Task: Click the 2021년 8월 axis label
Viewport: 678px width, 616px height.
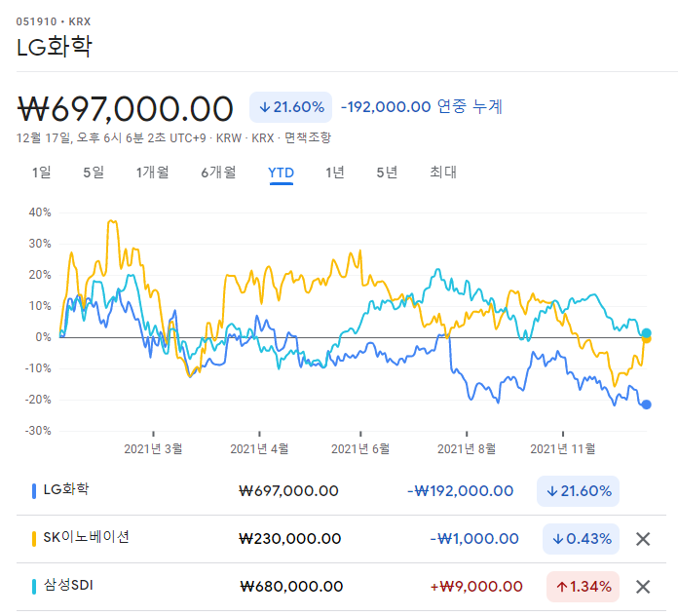Action: coord(467,449)
